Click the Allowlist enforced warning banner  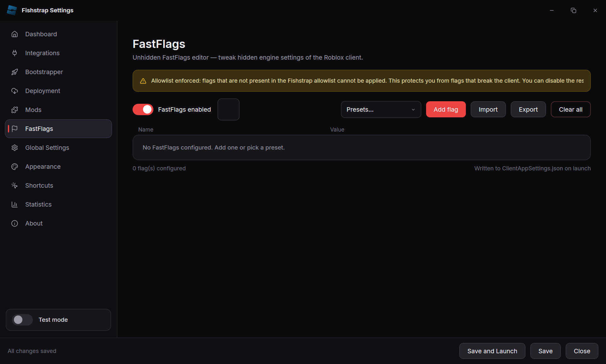pyautogui.click(x=361, y=81)
